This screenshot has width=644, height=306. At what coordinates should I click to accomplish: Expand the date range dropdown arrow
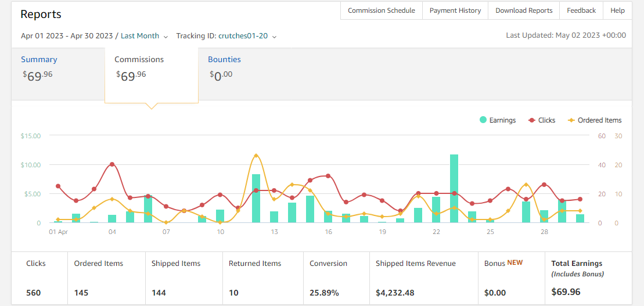[x=166, y=37]
